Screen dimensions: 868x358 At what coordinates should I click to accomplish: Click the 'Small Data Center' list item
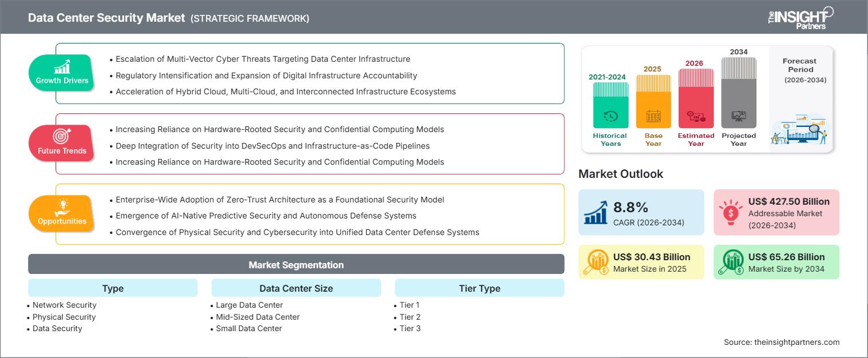click(x=249, y=328)
